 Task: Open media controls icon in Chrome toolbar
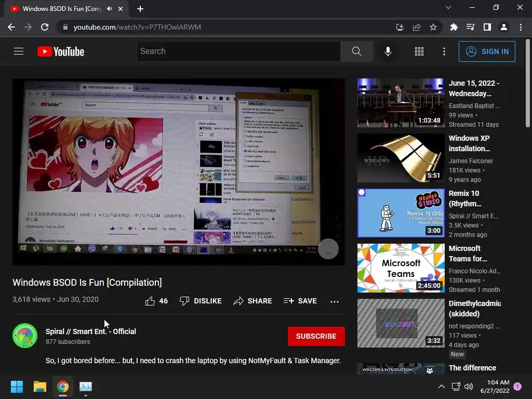[x=471, y=27]
